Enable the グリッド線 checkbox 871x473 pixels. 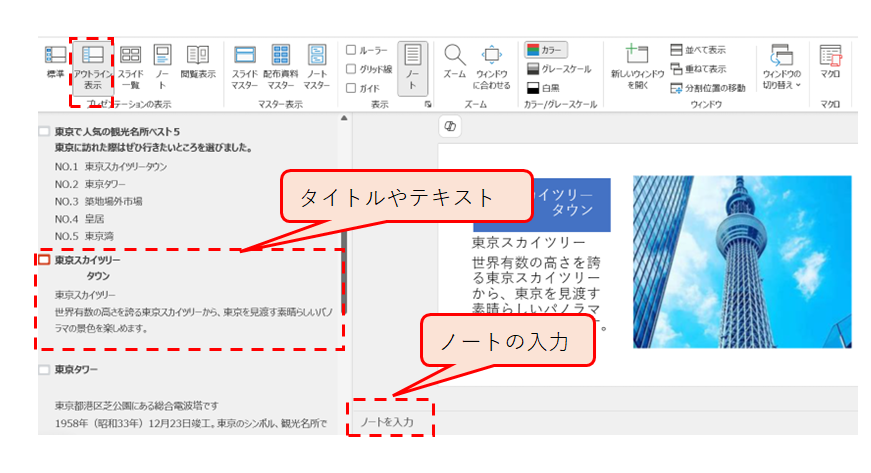click(351, 69)
